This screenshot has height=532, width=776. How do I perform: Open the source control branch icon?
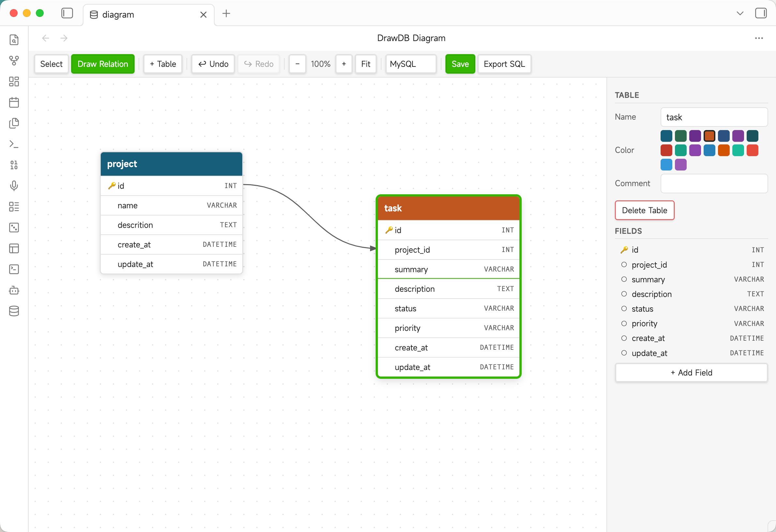tap(14, 61)
